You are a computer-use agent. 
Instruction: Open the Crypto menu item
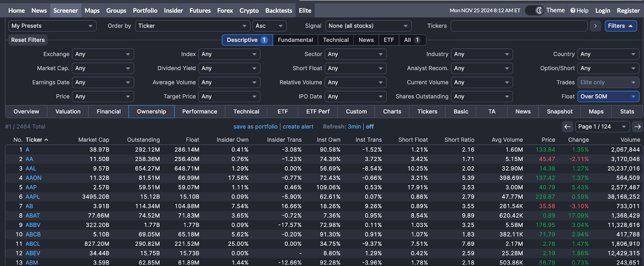pos(249,10)
